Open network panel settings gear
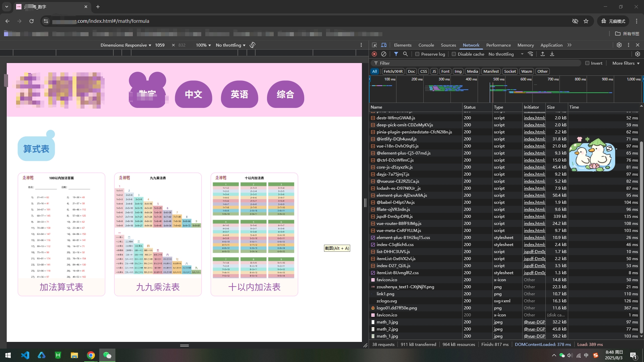 pyautogui.click(x=638, y=54)
